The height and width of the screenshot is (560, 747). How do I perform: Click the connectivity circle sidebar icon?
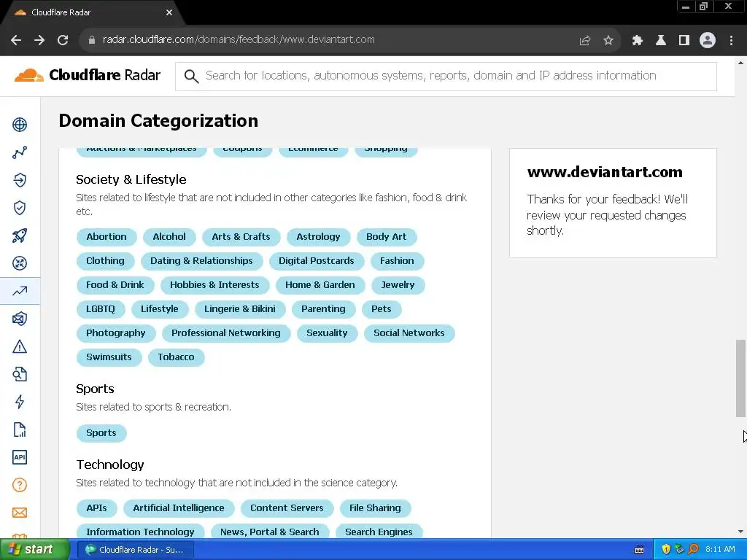20,263
